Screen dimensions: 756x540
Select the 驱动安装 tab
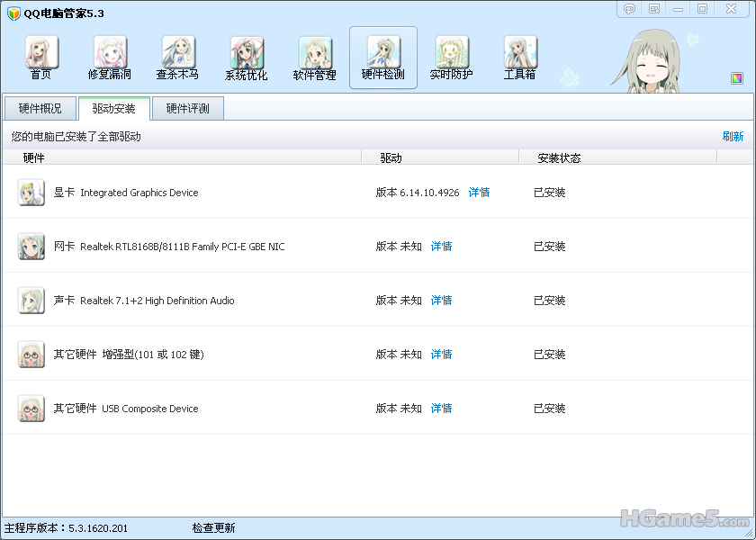pyautogui.click(x=113, y=109)
